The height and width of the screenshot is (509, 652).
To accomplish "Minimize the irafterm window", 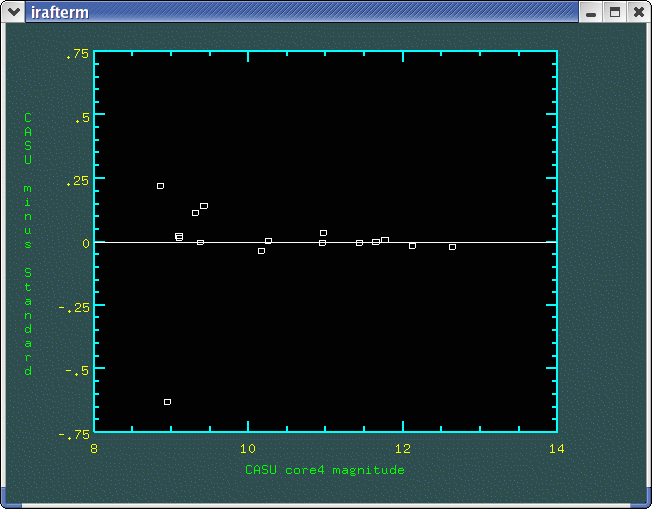I will (x=592, y=12).
